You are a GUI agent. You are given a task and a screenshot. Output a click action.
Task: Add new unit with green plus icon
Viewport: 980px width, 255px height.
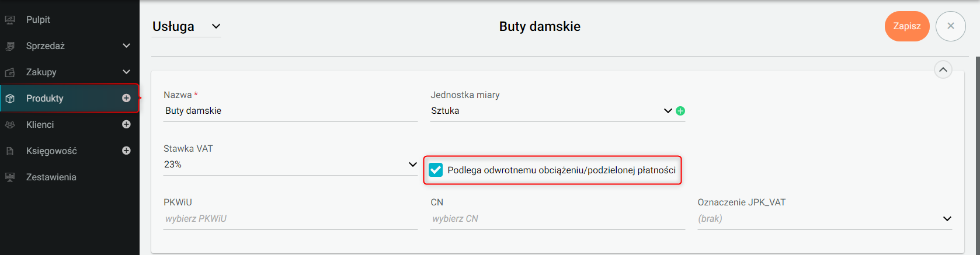[680, 111]
